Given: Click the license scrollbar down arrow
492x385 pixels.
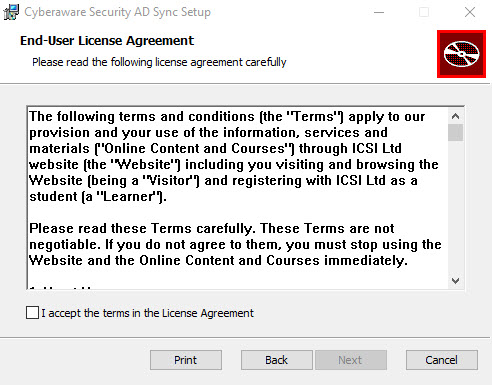Looking at the screenshot, I should [456, 281].
